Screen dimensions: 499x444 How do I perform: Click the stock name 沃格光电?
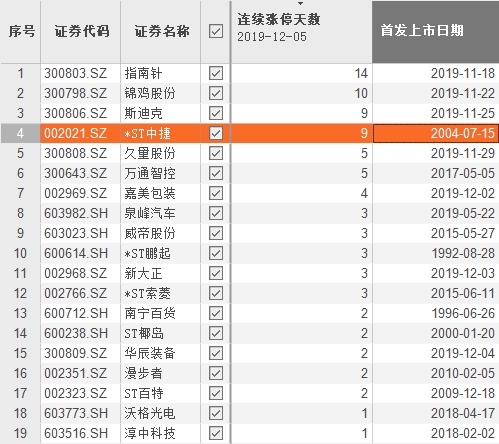150,413
